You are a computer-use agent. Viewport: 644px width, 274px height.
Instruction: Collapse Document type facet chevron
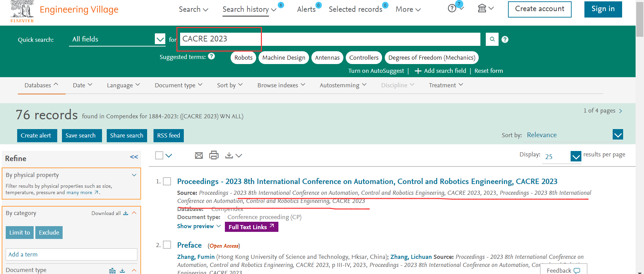tap(134, 270)
